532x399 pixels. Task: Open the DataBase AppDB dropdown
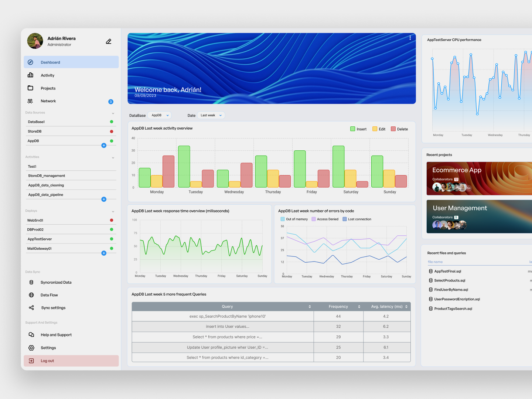pos(160,115)
